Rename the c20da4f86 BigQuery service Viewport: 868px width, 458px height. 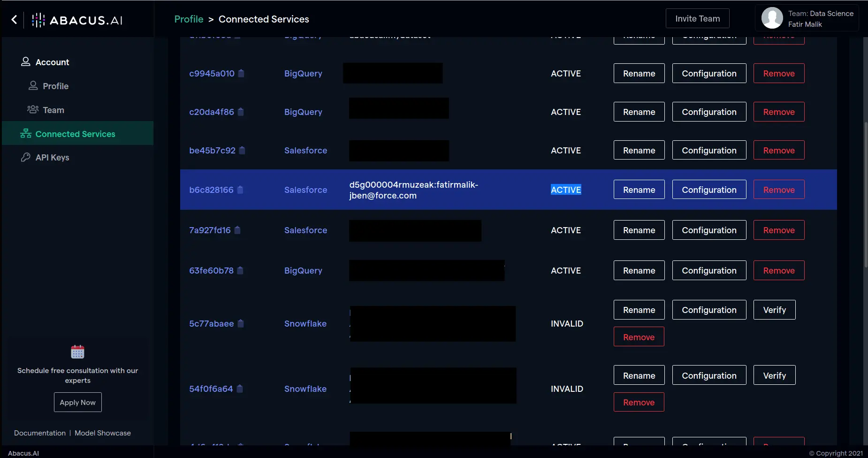pos(639,112)
